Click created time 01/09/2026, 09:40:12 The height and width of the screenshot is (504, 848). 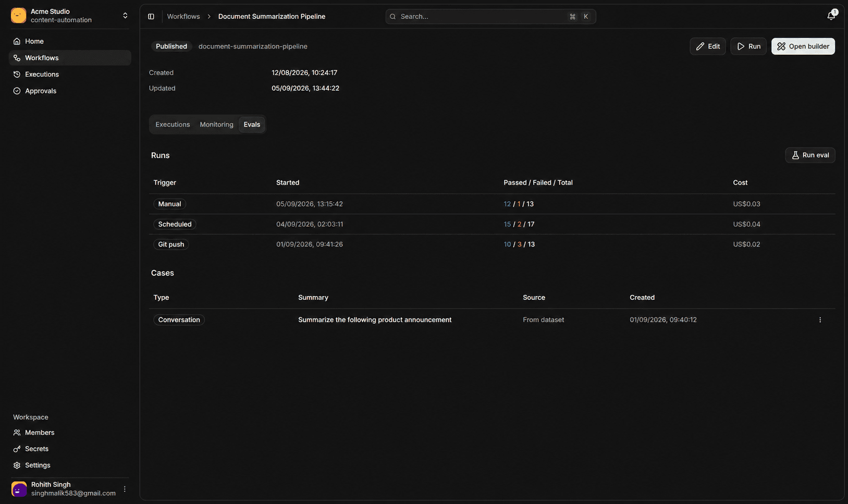click(663, 320)
